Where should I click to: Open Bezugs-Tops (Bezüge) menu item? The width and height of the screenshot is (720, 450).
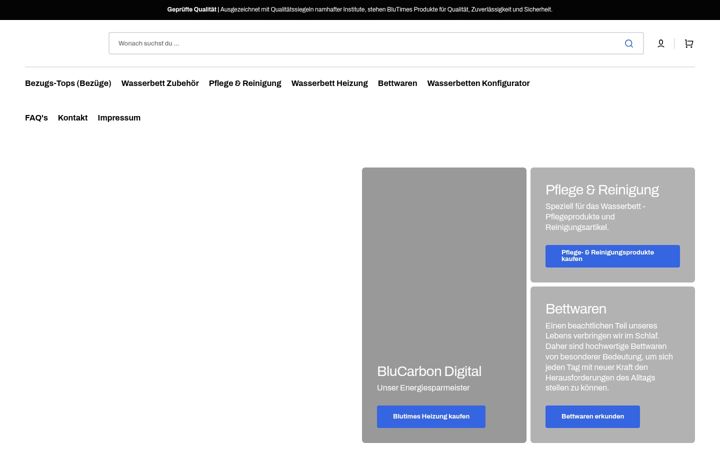click(x=68, y=83)
